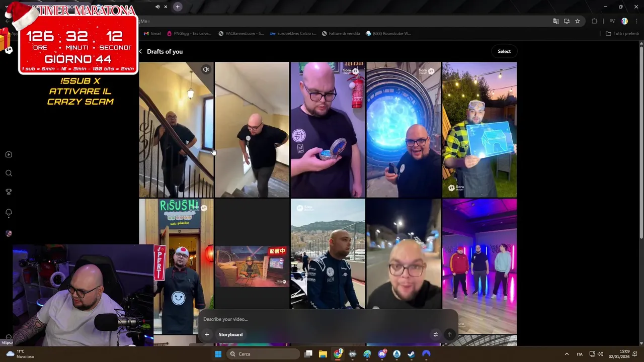Screen dimensions: 644x362
Task: Add media with the plus button in prompt bar
Action: (207, 334)
